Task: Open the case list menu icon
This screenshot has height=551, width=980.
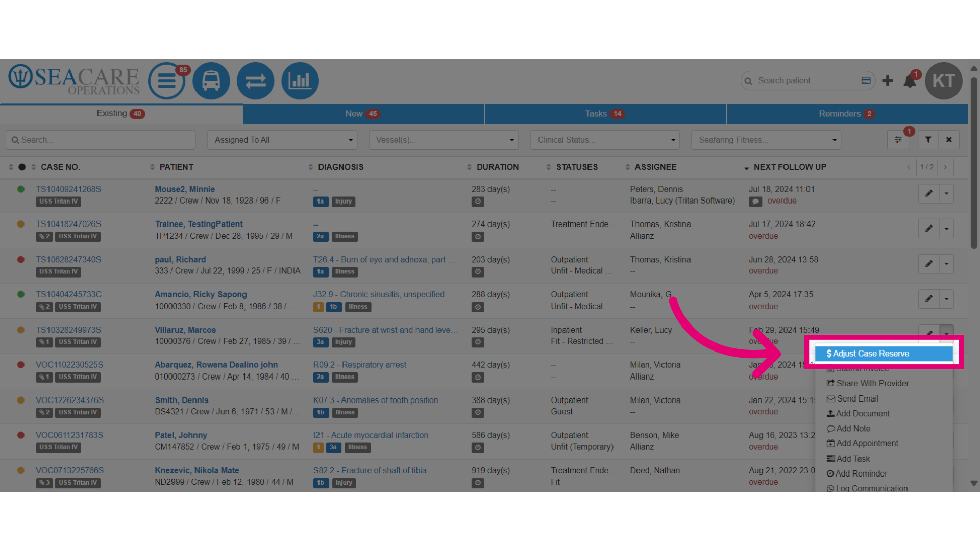Action: 166,81
